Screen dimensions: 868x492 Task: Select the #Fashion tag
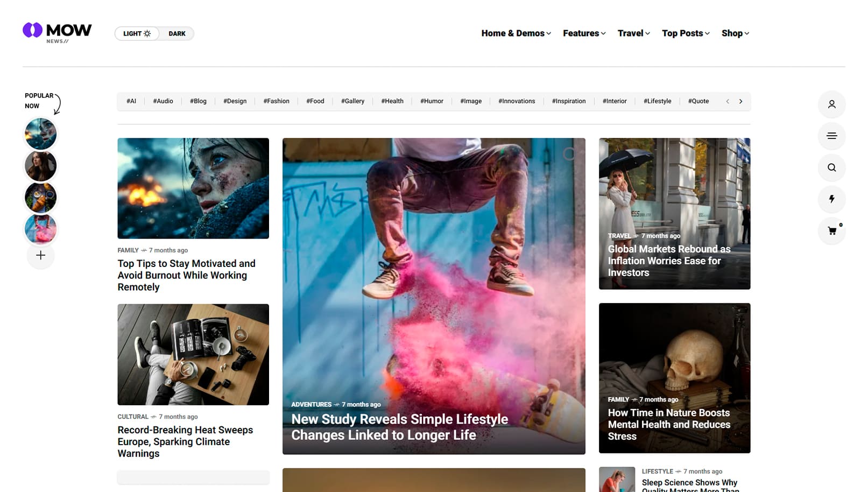pos(276,101)
